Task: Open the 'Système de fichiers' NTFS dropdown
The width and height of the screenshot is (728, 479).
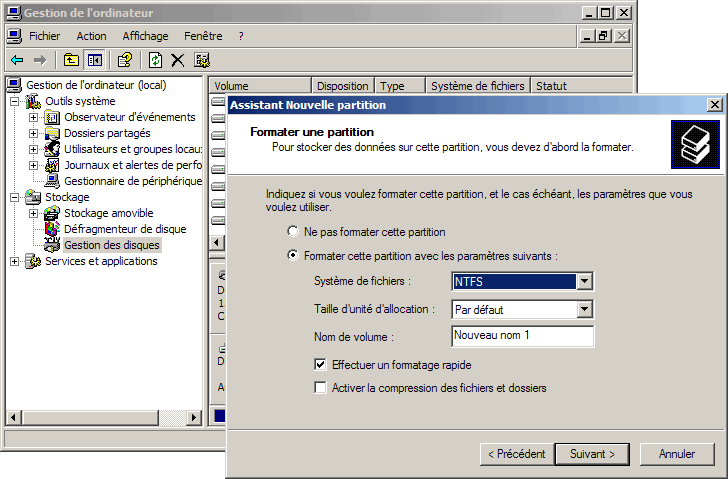Action: click(x=585, y=282)
